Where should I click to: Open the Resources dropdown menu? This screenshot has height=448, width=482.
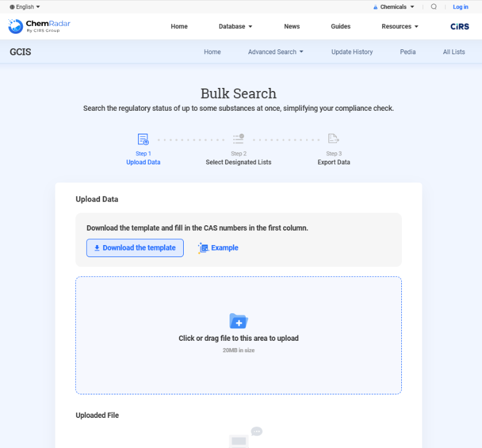tap(400, 26)
